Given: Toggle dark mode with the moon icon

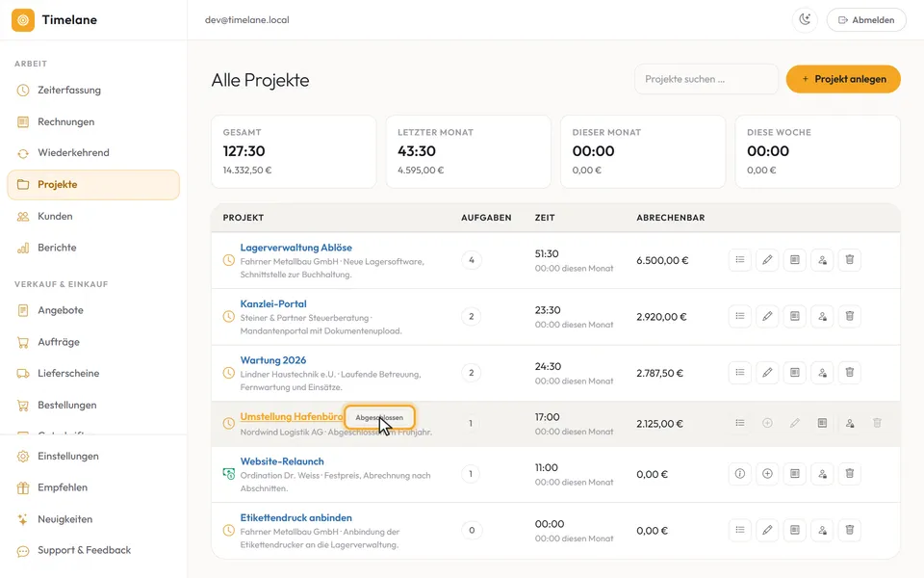Looking at the screenshot, I should pyautogui.click(x=805, y=20).
